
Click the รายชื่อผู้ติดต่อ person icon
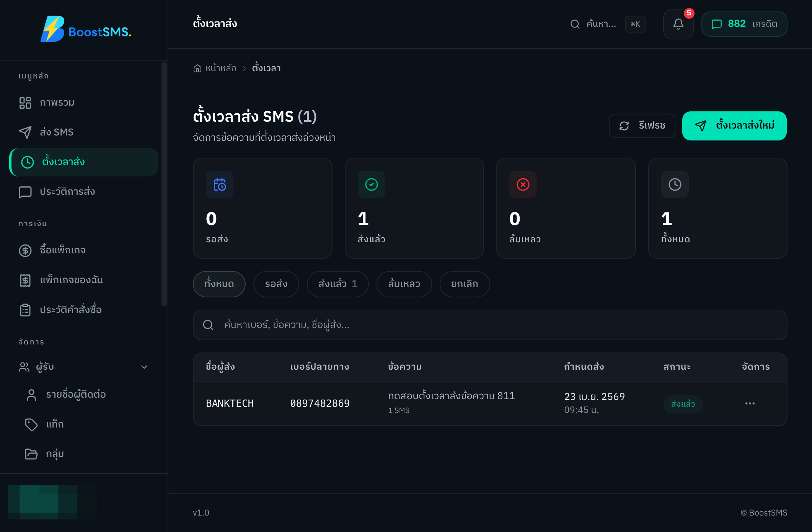point(31,395)
